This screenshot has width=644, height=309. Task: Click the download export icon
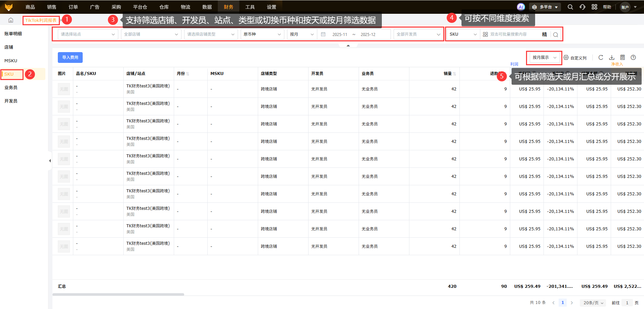[612, 57]
